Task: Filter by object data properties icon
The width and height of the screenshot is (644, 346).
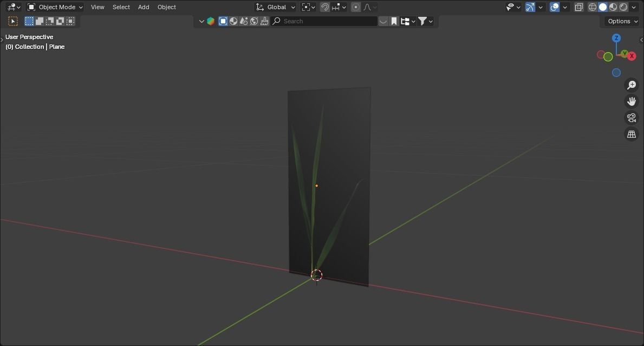Action: 223,21
